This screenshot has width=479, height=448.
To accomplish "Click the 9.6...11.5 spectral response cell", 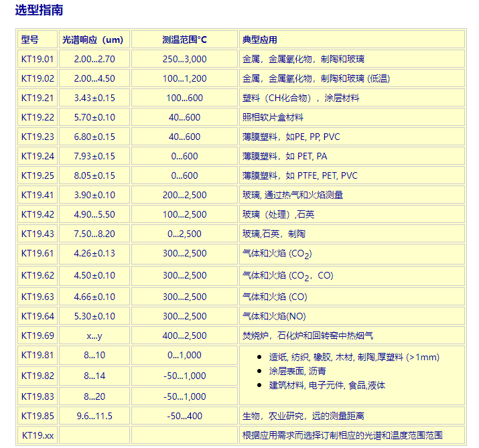I will (94, 416).
